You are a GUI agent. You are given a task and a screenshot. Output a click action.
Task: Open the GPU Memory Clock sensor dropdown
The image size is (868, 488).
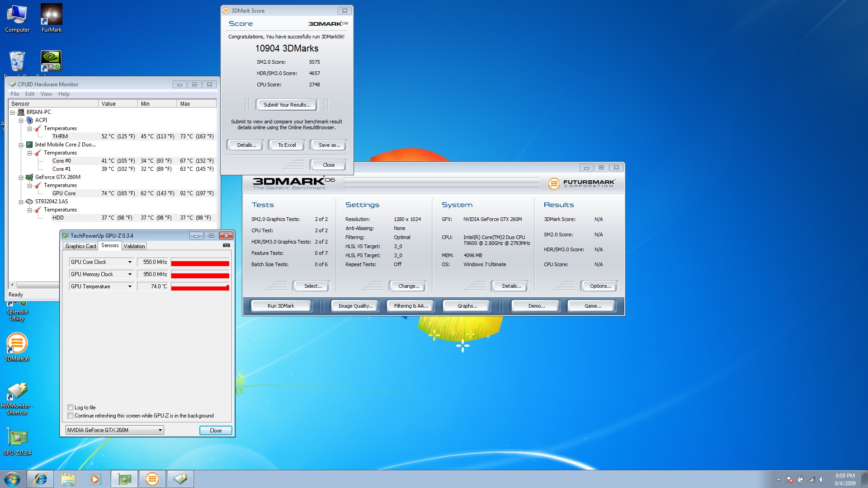(130, 274)
